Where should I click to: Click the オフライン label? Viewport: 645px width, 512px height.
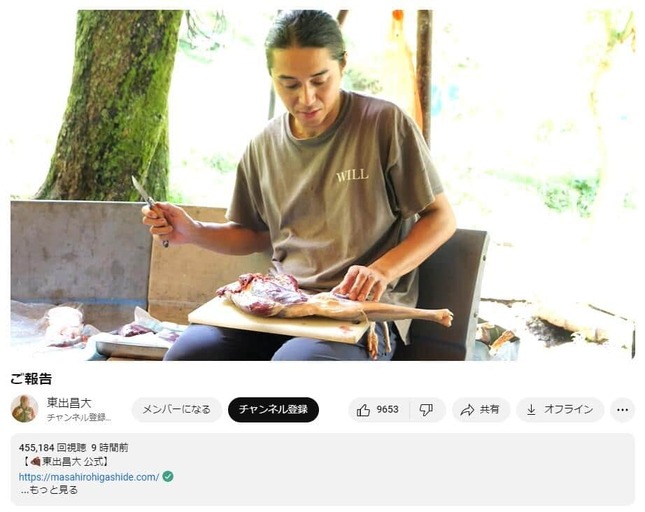tap(568, 410)
